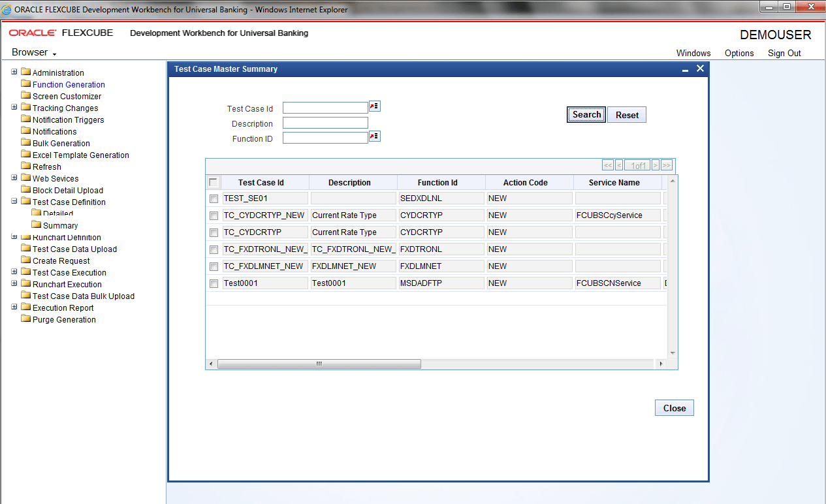Open Test Case Id lookup icon

[x=375, y=106]
